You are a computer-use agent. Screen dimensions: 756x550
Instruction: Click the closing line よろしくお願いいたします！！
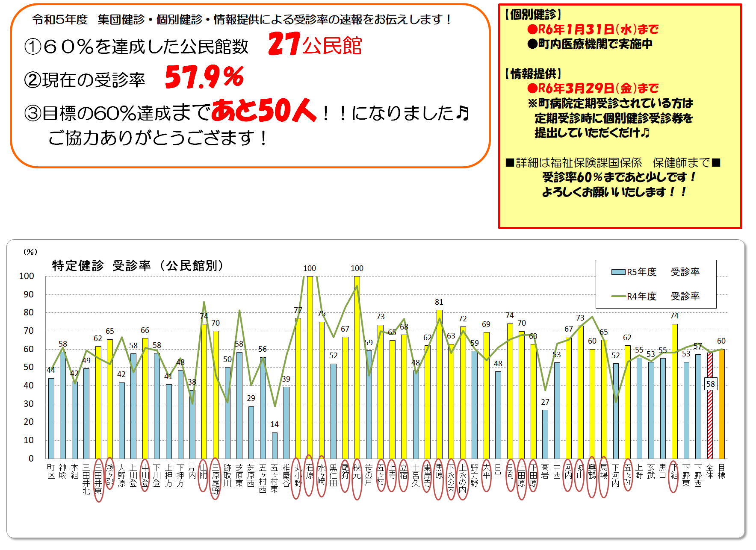[x=614, y=192]
